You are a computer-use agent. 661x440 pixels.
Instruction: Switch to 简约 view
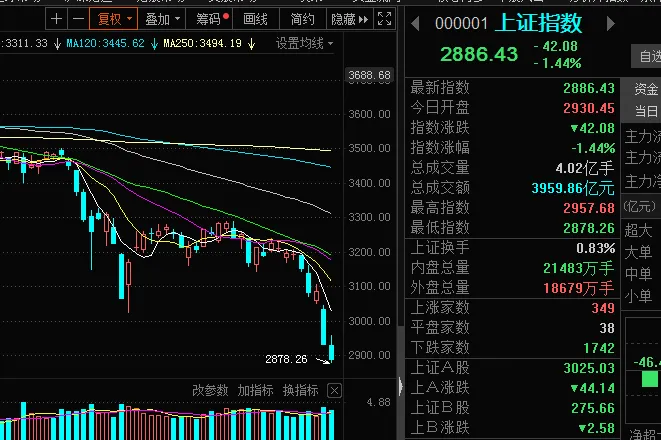(x=302, y=19)
